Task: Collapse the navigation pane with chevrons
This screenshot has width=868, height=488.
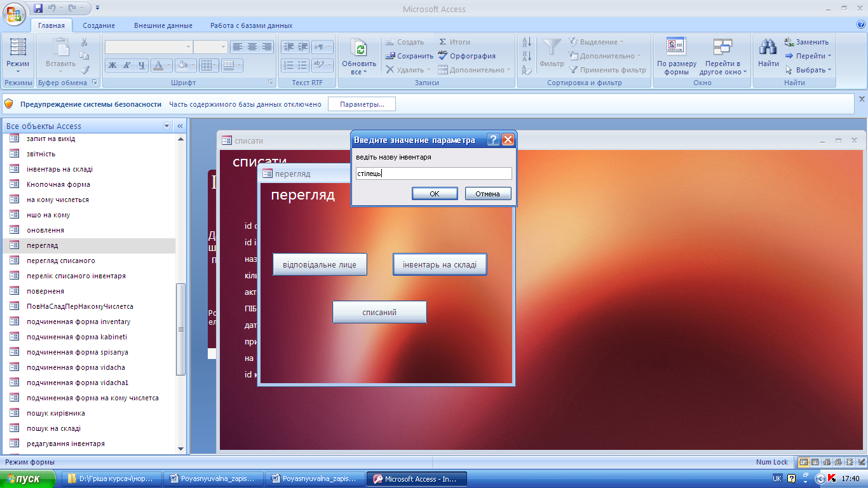Action: tap(180, 126)
